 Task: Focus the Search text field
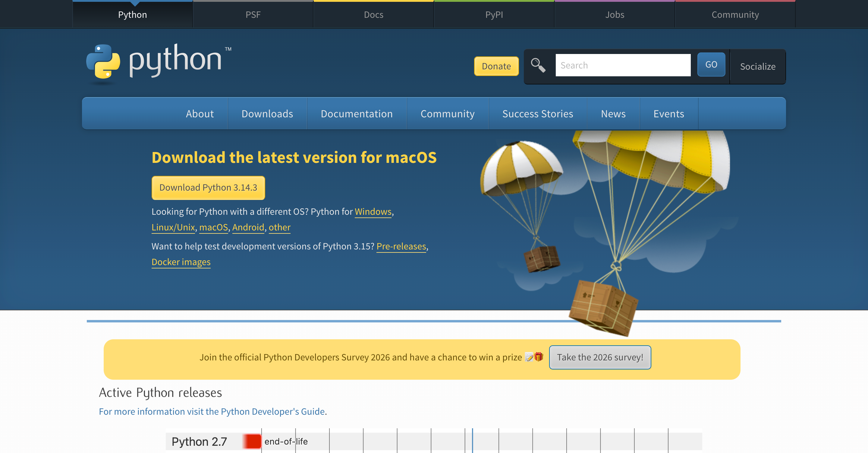click(623, 65)
